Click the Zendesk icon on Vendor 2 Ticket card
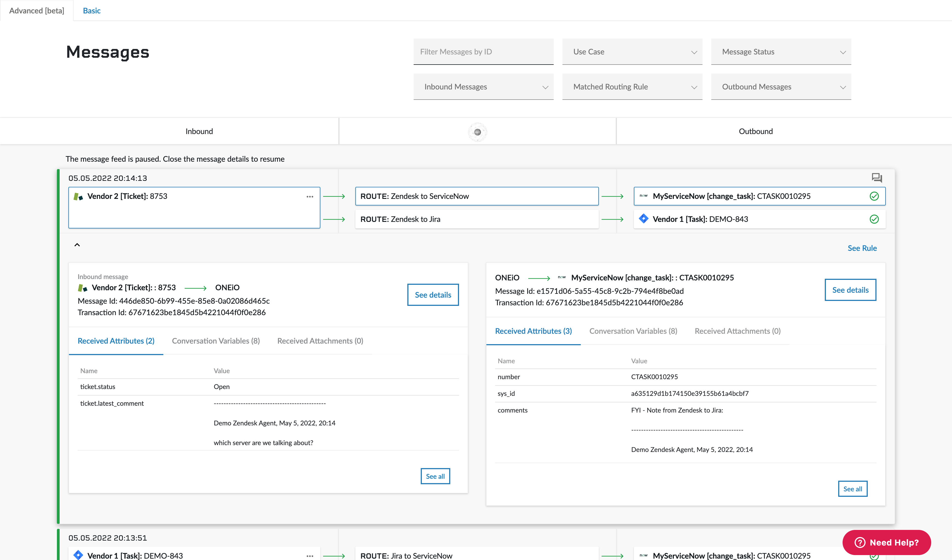The image size is (952, 560). click(x=78, y=196)
